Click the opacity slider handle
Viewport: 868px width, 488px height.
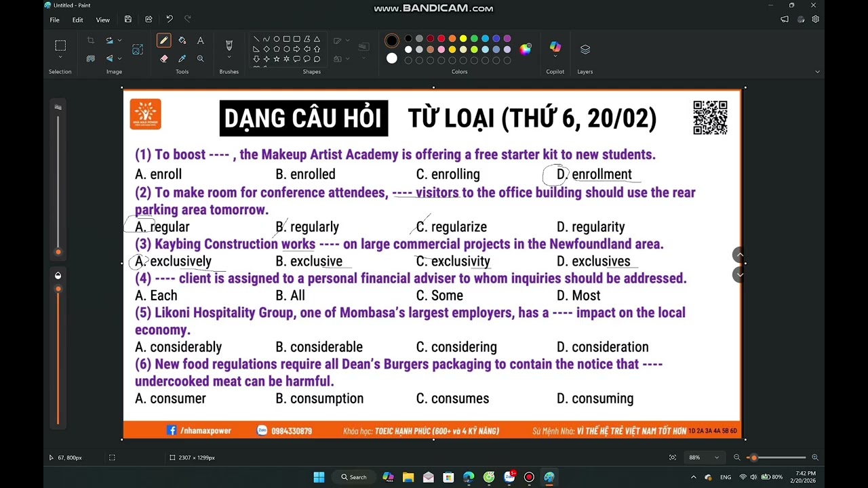pyautogui.click(x=58, y=289)
